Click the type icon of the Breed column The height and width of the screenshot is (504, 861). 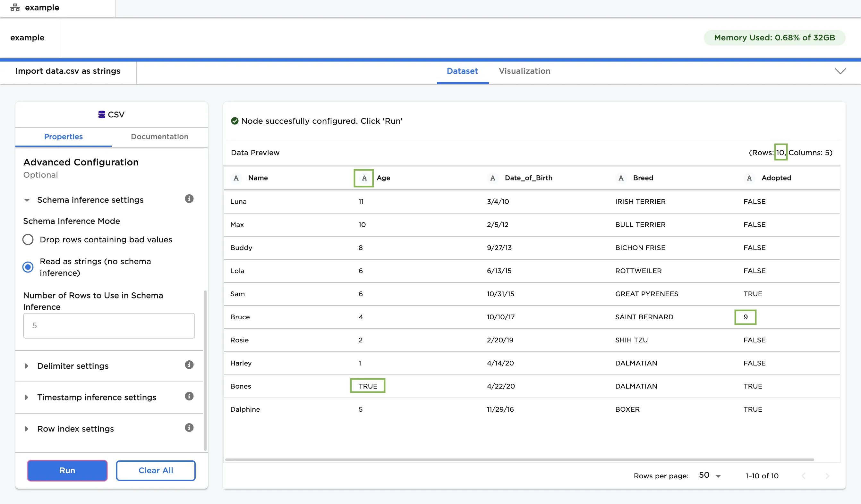[x=621, y=178]
